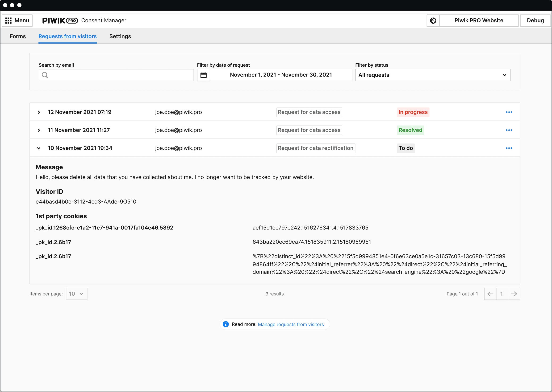
Task: Open three-dot menu for 10 November request
Action: (509, 148)
